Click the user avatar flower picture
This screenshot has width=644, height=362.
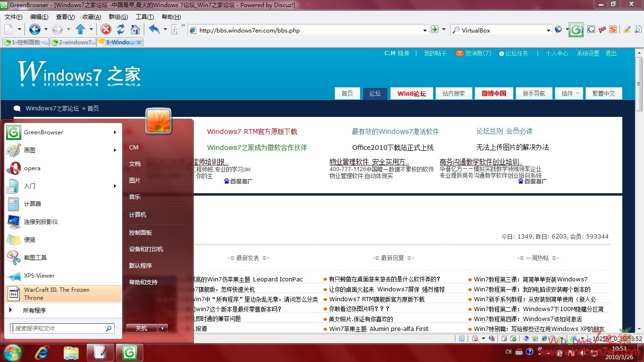click(158, 121)
